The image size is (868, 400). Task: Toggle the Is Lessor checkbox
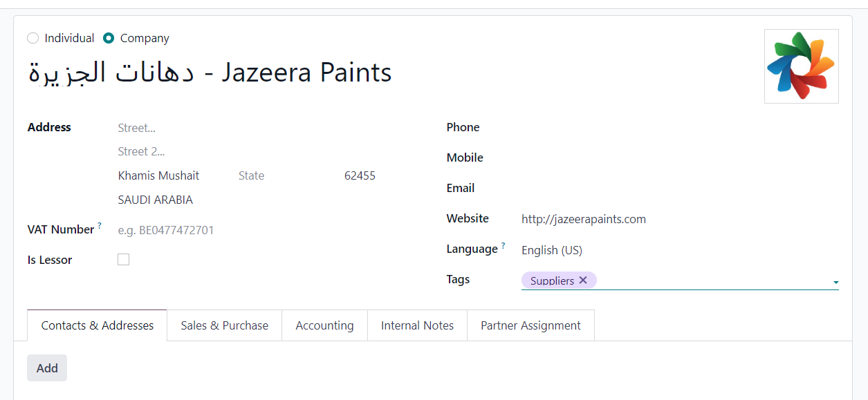(x=123, y=260)
